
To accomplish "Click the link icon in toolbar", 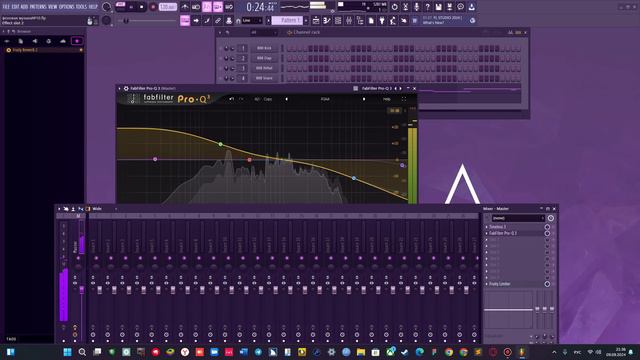I will pos(218,20).
